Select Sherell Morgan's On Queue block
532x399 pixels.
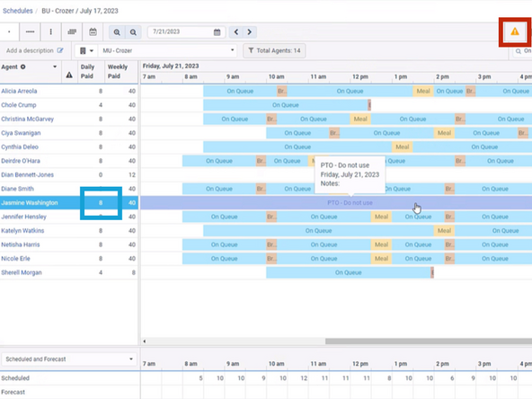(348, 272)
